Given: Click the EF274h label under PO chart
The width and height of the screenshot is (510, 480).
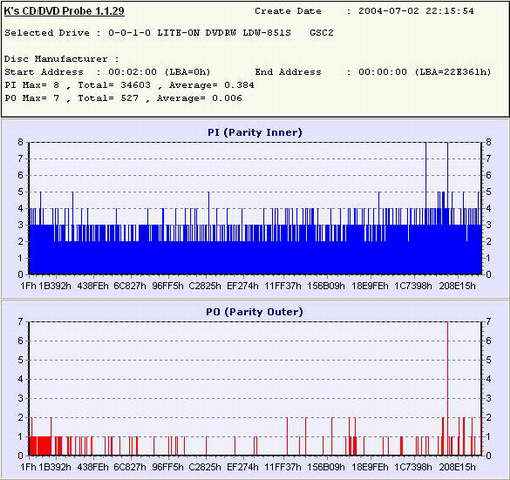Looking at the screenshot, I should coord(242,467).
